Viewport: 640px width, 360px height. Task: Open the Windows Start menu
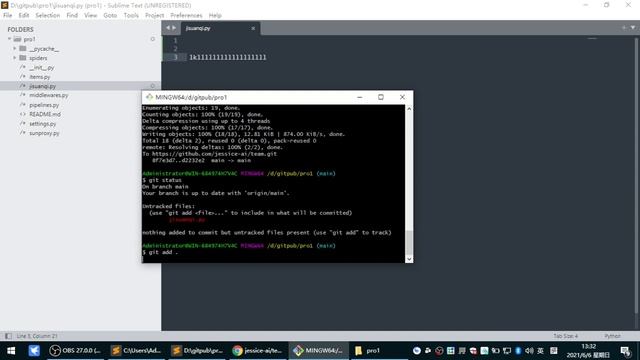[11, 351]
